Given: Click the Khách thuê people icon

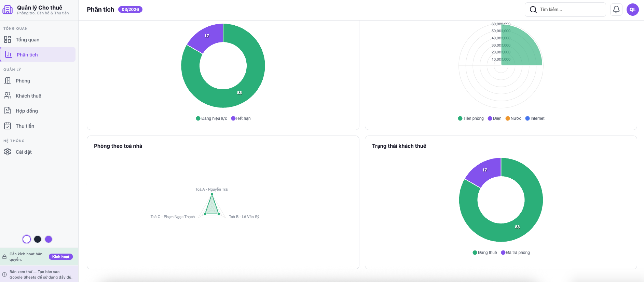Looking at the screenshot, I should 8,95.
